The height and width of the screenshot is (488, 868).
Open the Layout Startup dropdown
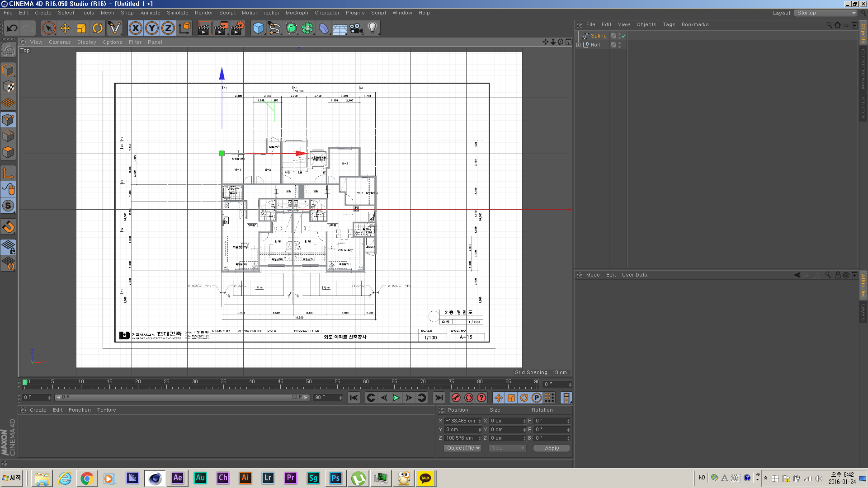(826, 13)
